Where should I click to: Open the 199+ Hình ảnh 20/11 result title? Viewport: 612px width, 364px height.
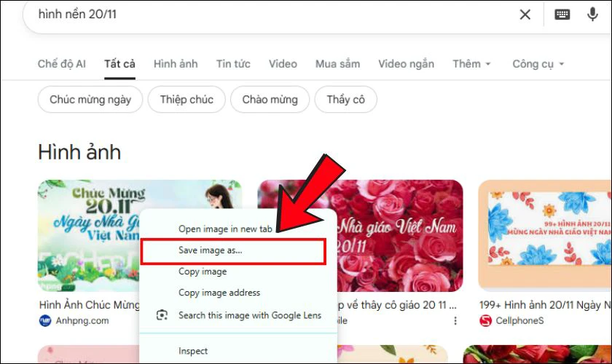point(545,305)
